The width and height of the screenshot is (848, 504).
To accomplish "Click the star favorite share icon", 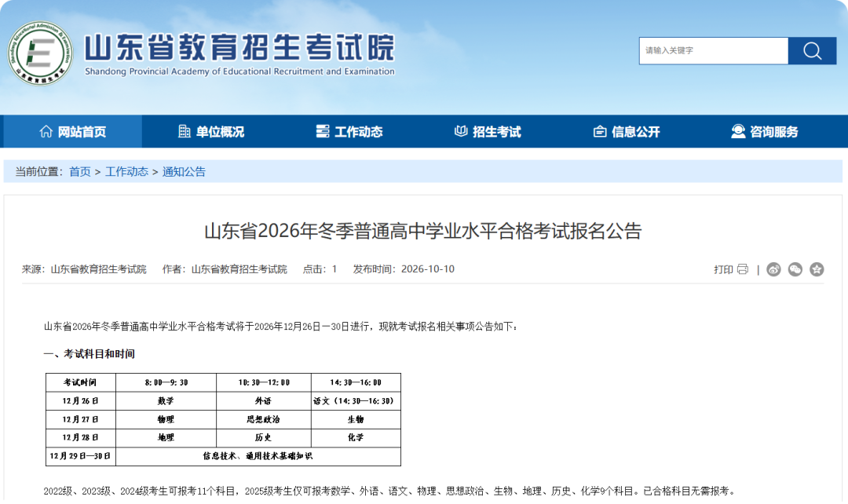I will coord(817,269).
